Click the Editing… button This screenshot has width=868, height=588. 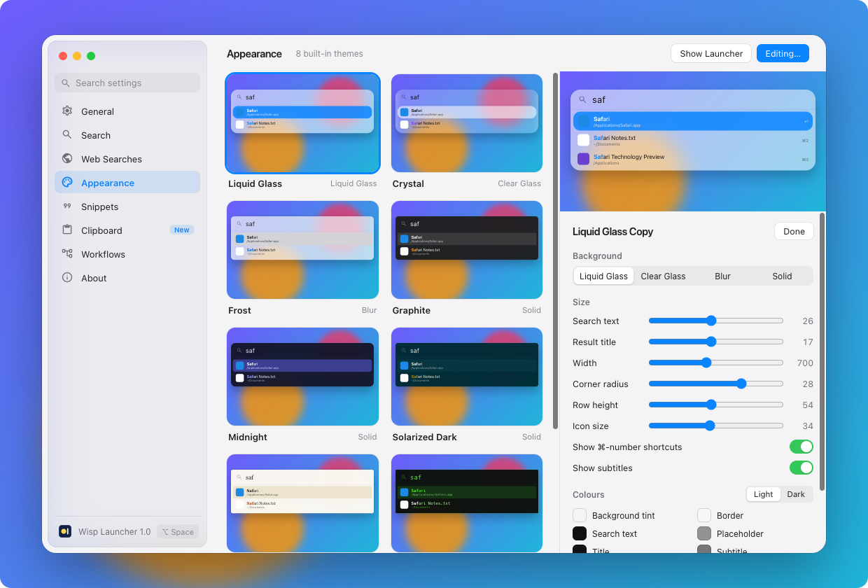click(783, 53)
